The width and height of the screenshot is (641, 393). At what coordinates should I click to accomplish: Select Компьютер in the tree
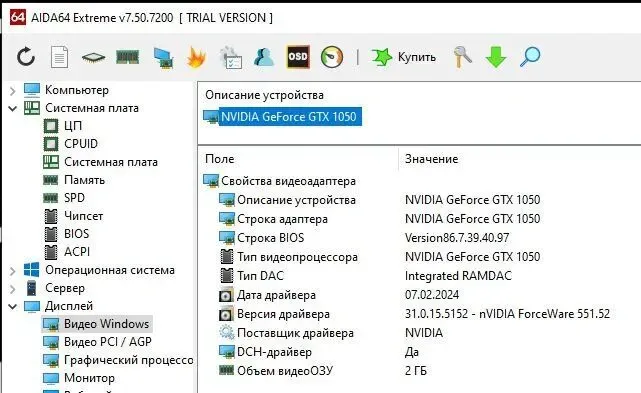click(77, 90)
